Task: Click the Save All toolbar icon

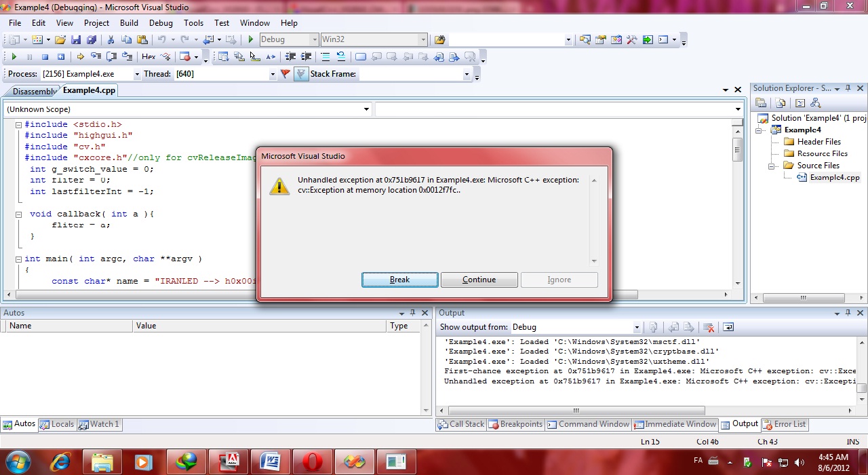Action: [91, 40]
